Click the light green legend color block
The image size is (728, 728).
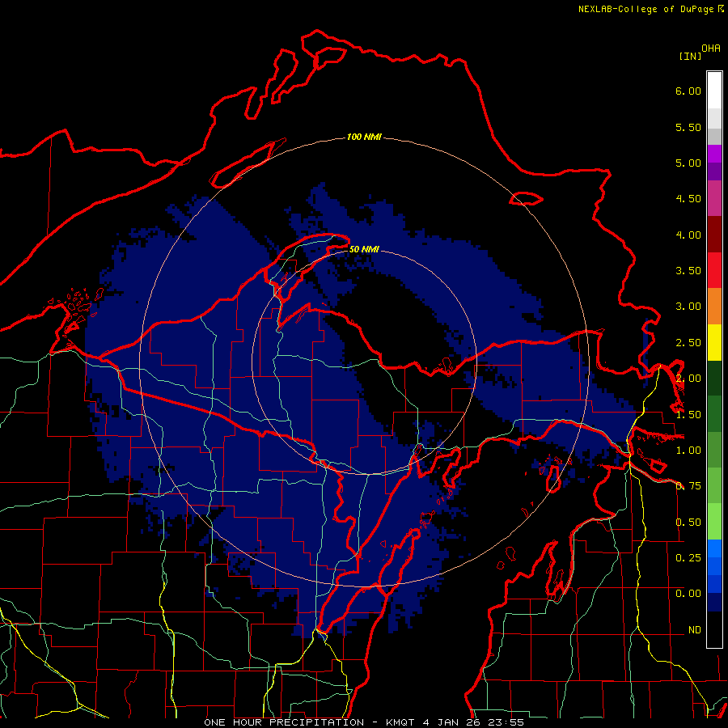pos(714,522)
